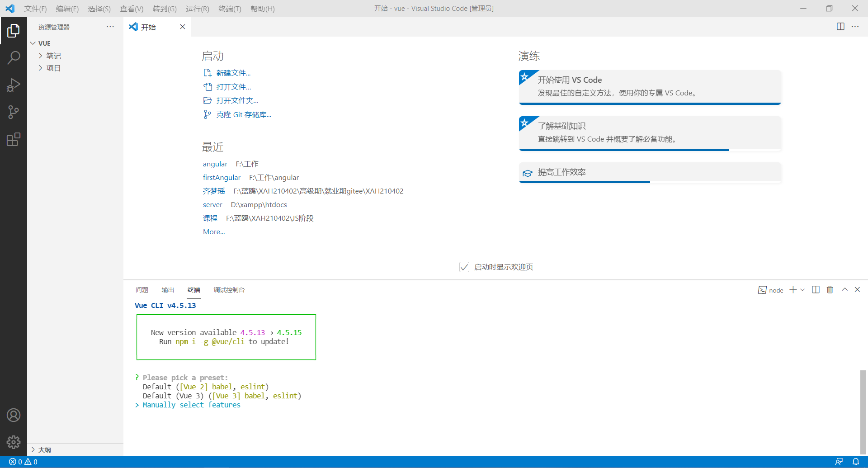Viewport: 868px width, 468px height.
Task: Show errors and warnings count in status bar
Action: coord(23,462)
